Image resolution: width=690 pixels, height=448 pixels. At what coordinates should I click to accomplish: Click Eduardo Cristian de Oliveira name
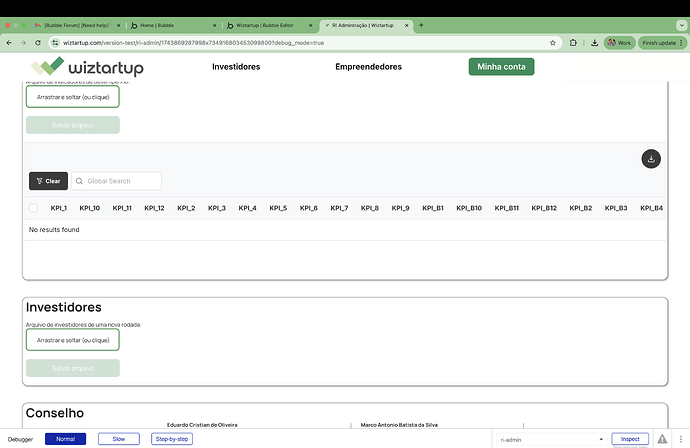pos(202,425)
